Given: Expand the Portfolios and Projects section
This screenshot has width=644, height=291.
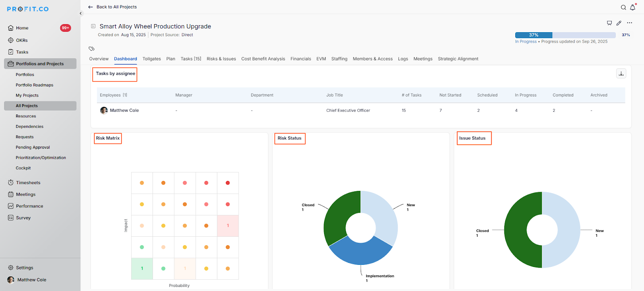Looking at the screenshot, I should [40, 64].
